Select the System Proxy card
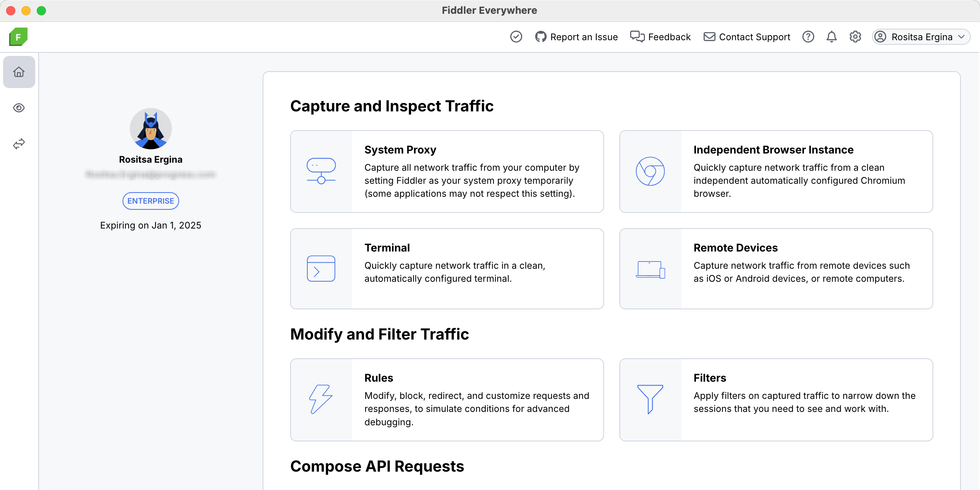This screenshot has width=980, height=490. click(x=447, y=171)
